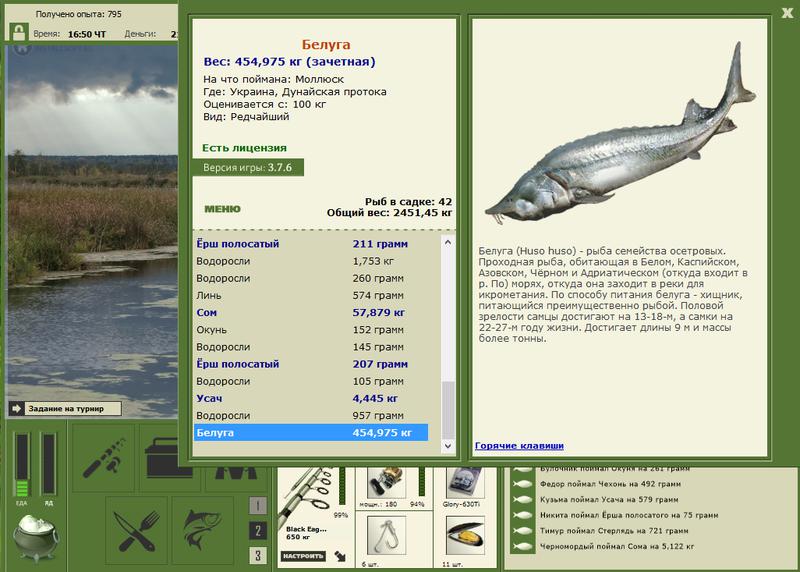Click the Белуга title heading
Image resolution: width=800 pixels, height=572 pixels.
pos(326,45)
